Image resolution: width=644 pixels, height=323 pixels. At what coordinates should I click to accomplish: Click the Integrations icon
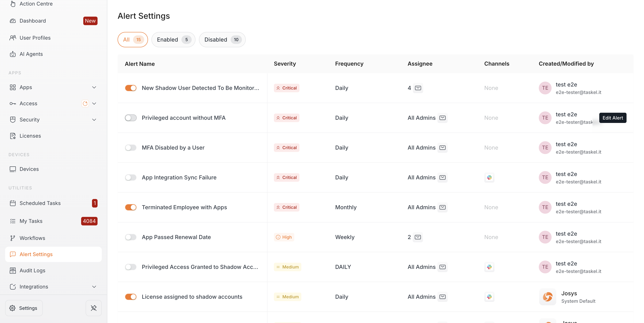pyautogui.click(x=13, y=287)
